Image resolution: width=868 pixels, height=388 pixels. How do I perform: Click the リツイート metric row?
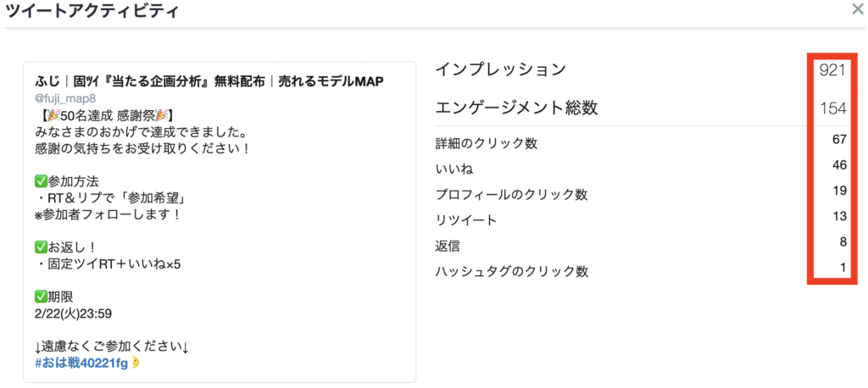pos(641,219)
